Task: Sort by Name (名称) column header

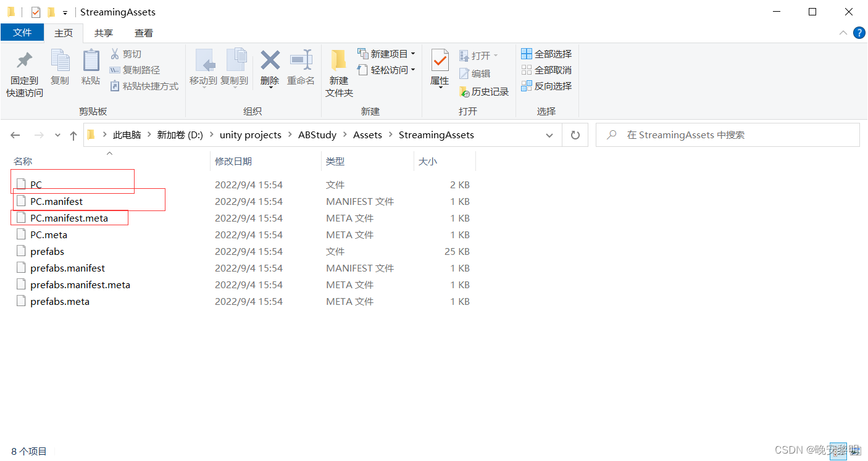Action: pos(109,161)
